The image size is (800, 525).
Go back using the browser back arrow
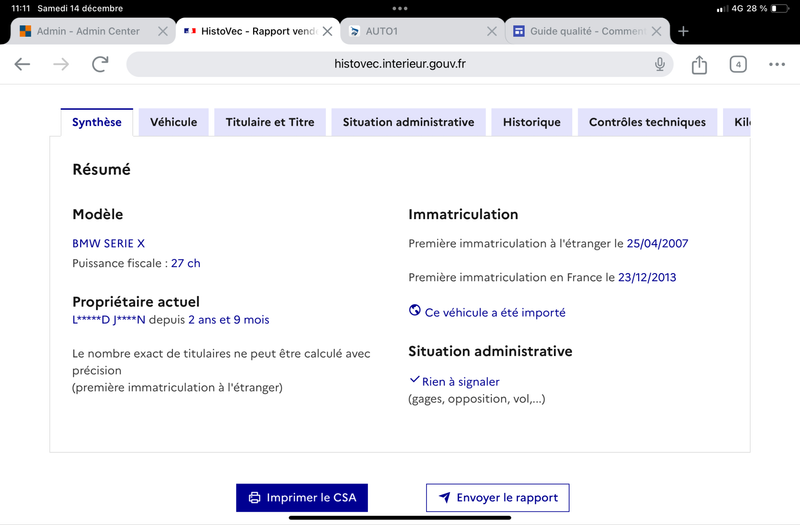[22, 64]
